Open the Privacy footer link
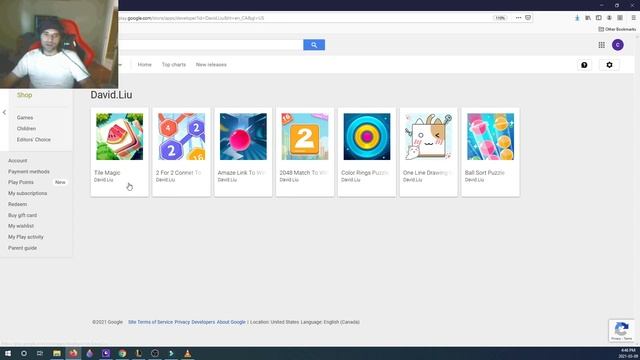This screenshot has height=360, width=640. (182, 322)
